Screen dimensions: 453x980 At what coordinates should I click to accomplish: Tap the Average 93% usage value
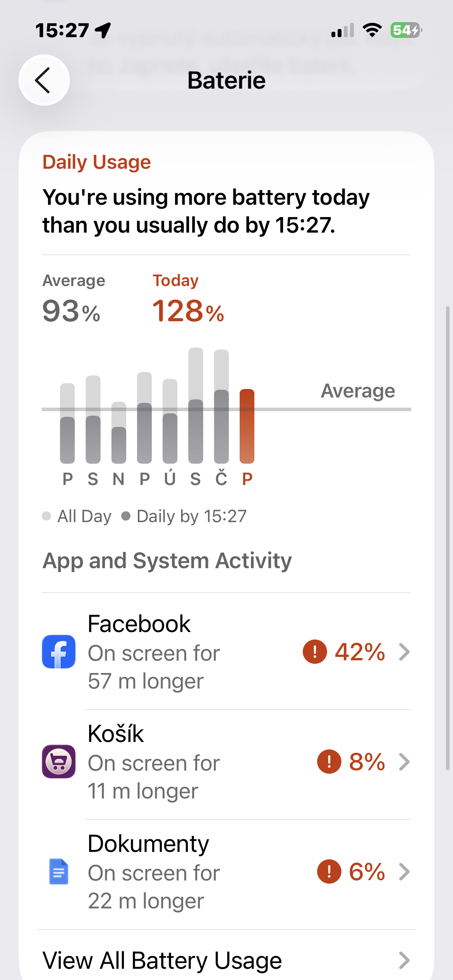pos(71,311)
